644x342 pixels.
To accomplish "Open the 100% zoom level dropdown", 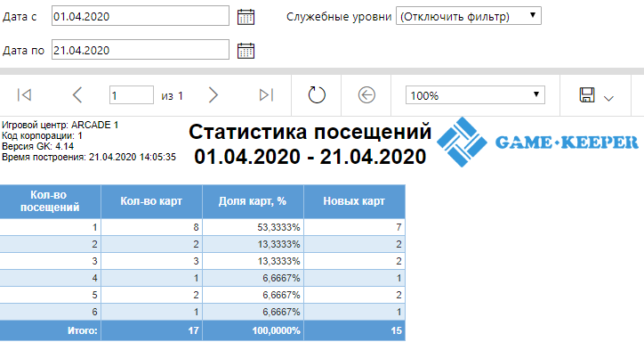I will pos(475,95).
